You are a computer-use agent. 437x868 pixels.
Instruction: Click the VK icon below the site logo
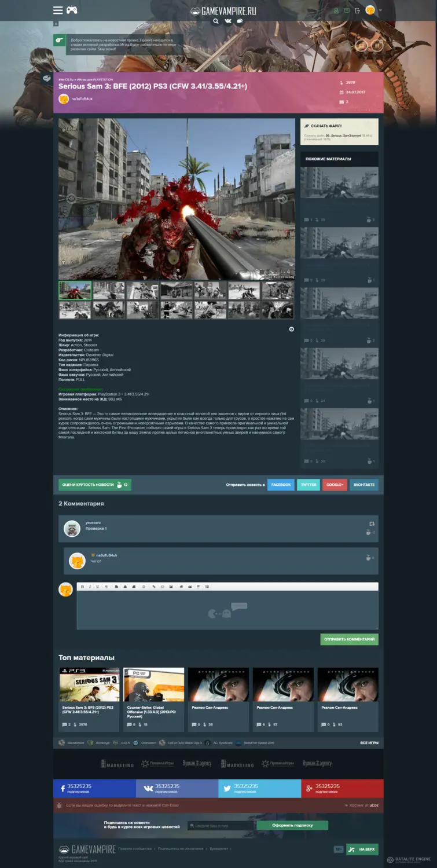click(x=228, y=21)
